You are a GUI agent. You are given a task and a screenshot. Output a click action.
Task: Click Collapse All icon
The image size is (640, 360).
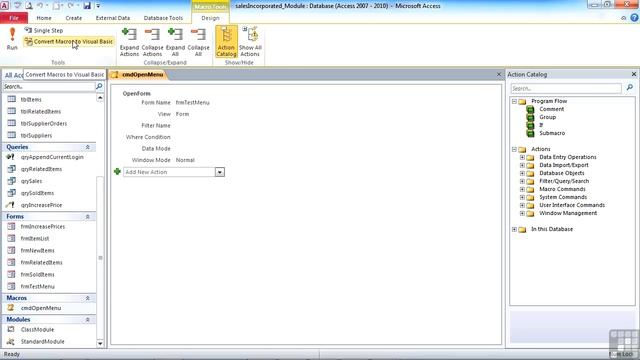(198, 42)
